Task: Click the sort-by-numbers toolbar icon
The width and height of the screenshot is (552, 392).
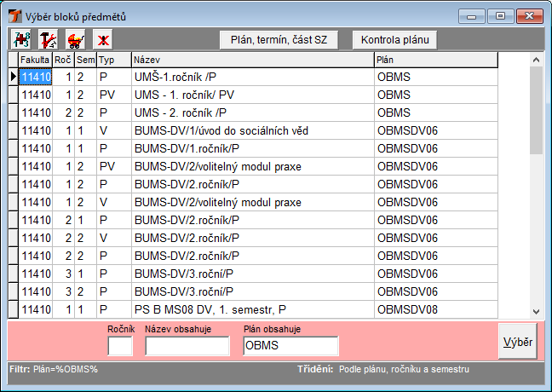Action: tap(20, 39)
